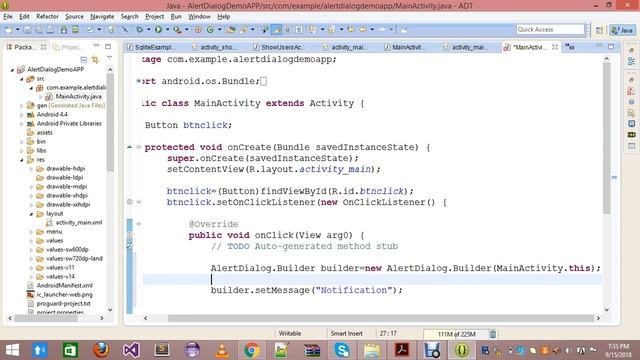This screenshot has width=640, height=360.
Task: Maximize the editor area
Action: [x=611, y=47]
